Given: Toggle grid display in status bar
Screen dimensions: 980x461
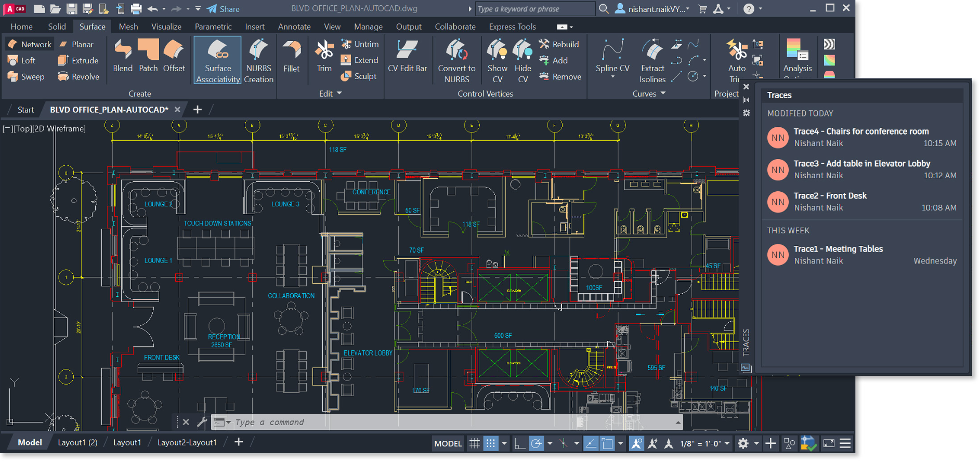Looking at the screenshot, I should click(x=475, y=443).
